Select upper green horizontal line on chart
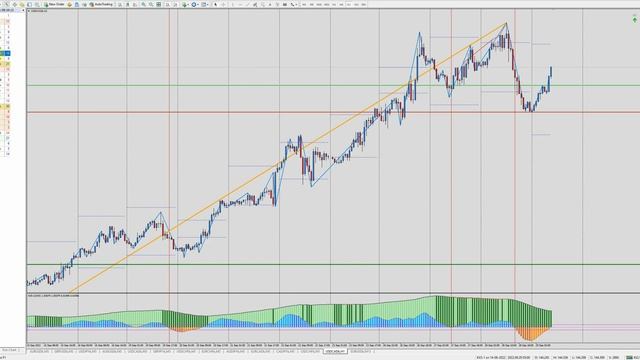The image size is (640, 360). coord(333,85)
